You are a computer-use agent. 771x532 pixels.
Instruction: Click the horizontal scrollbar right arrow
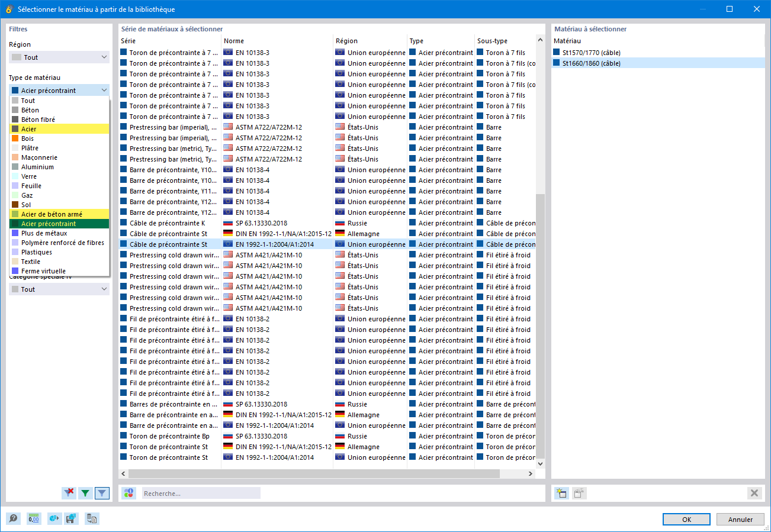click(x=531, y=474)
